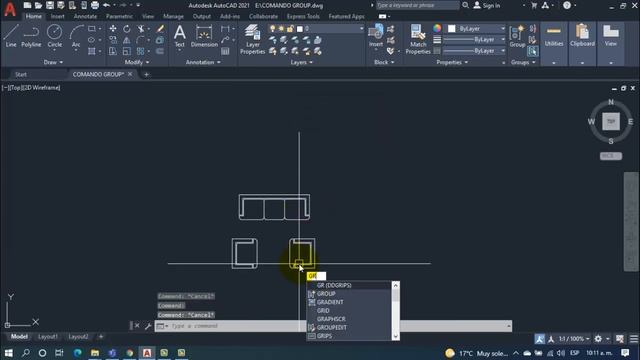Expand the Layers panel
Viewport: 640px width, 360px height.
pos(301,62)
